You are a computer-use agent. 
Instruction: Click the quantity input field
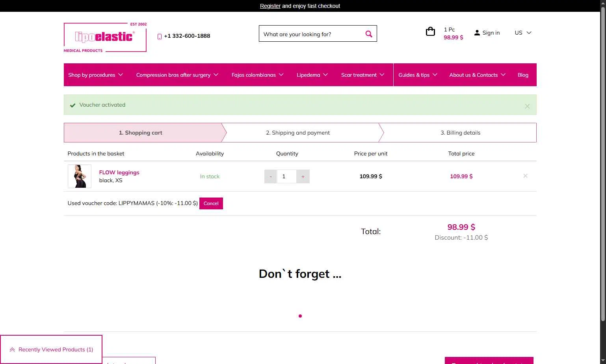point(286,176)
